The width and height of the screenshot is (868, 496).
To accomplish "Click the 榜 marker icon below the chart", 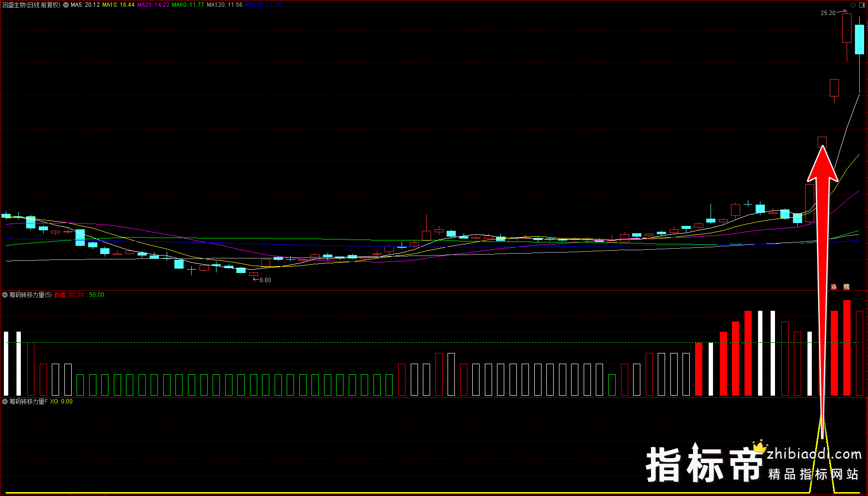I will [846, 287].
